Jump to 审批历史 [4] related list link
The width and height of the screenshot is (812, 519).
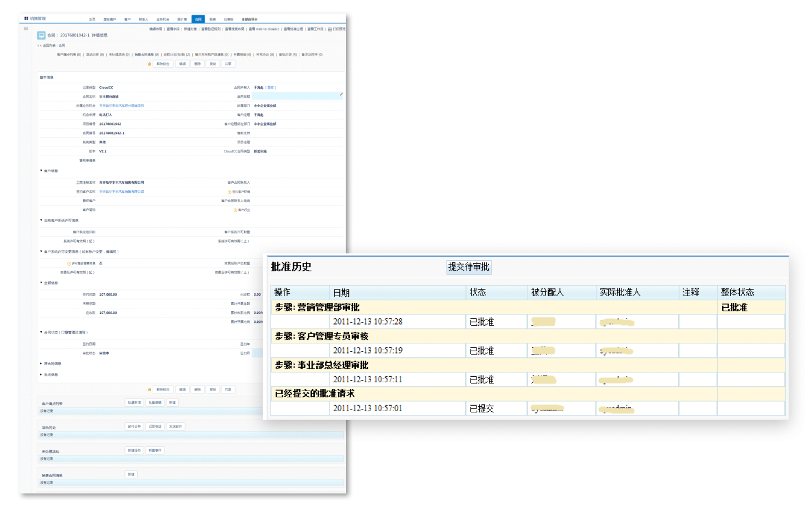pyautogui.click(x=288, y=54)
